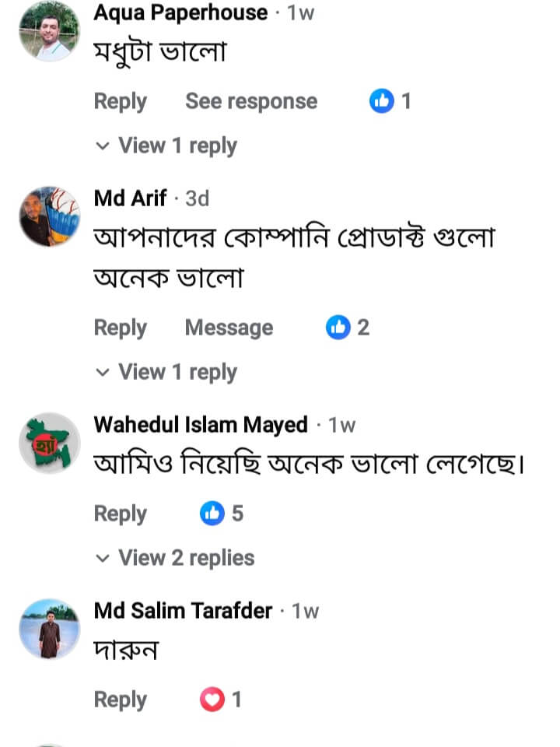The width and height of the screenshot is (560, 747).
Task: Click like reaction icon on Md Arif comment
Action: (x=338, y=328)
